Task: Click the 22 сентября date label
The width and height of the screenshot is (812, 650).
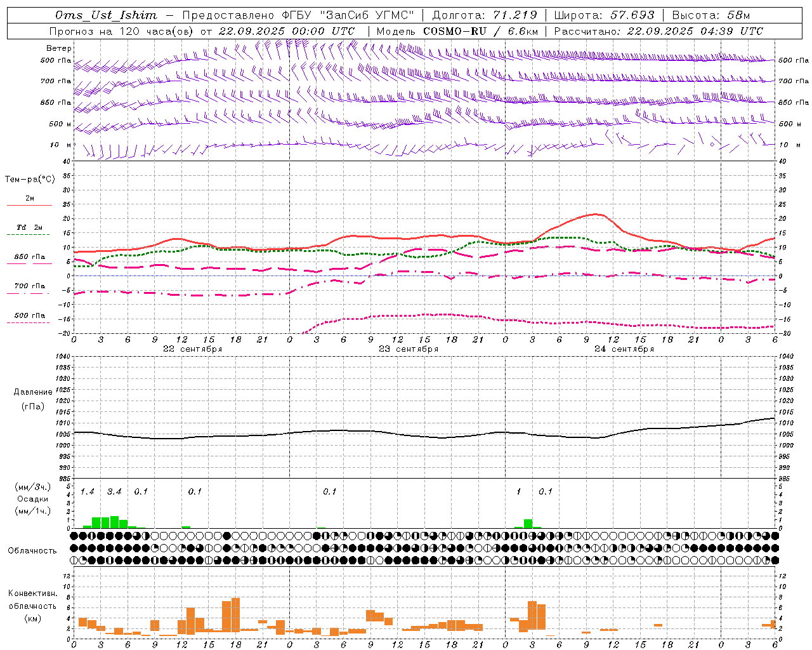Action: tap(192, 349)
